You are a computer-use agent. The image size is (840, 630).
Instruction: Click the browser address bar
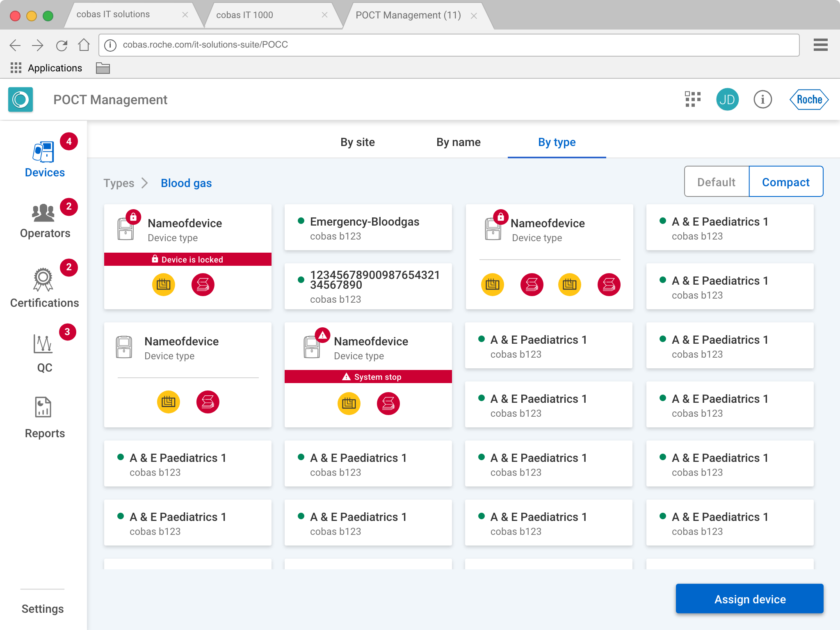click(x=449, y=45)
